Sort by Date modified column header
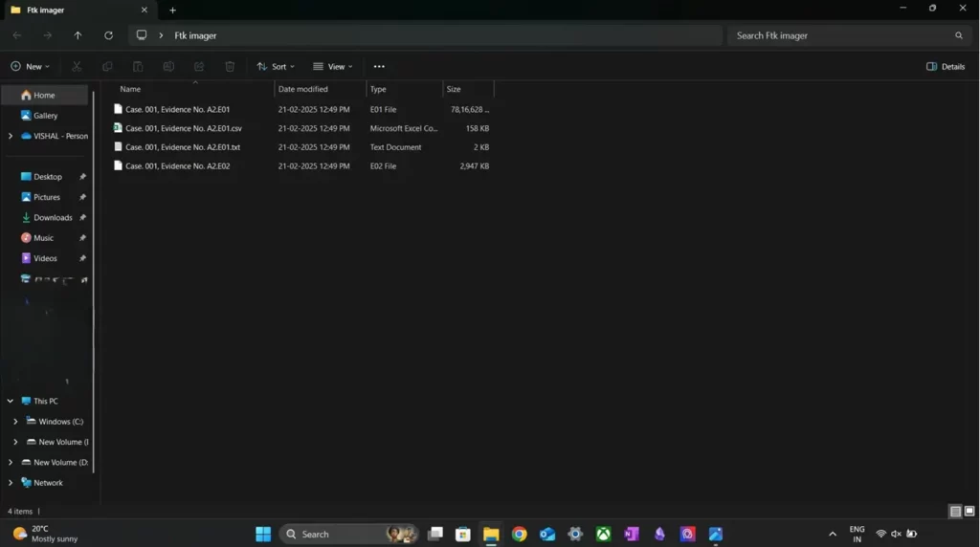Image resolution: width=980 pixels, height=547 pixels. 303,89
